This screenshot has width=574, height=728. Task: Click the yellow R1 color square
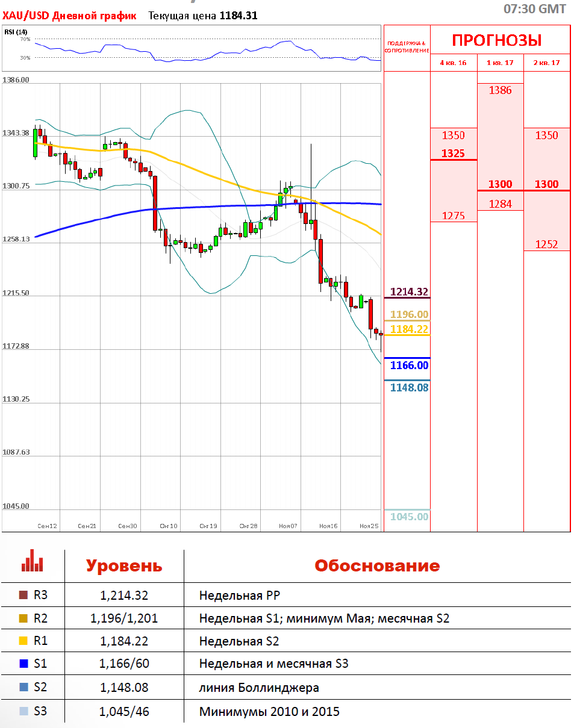point(23,641)
